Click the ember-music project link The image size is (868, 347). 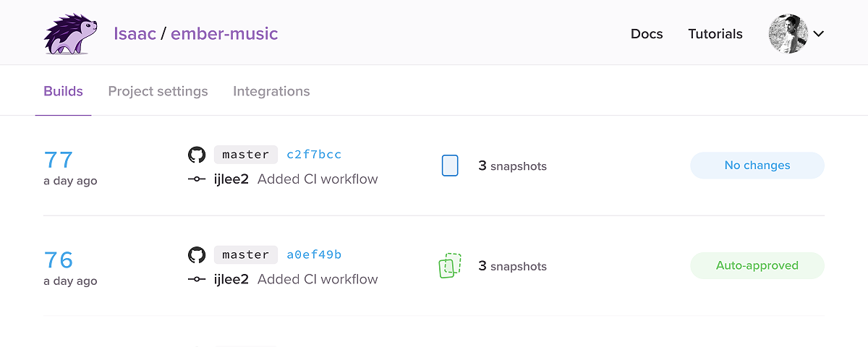point(224,33)
